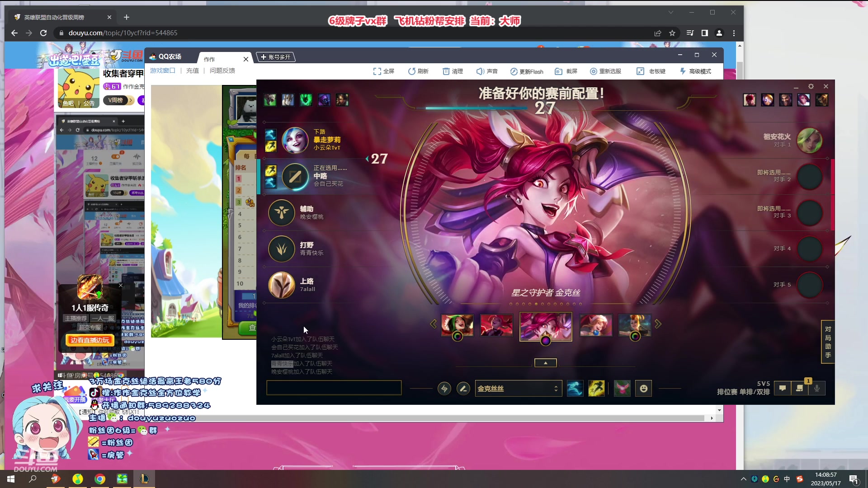Click the Chrome address bar URL
The width and height of the screenshot is (868, 488).
click(123, 33)
